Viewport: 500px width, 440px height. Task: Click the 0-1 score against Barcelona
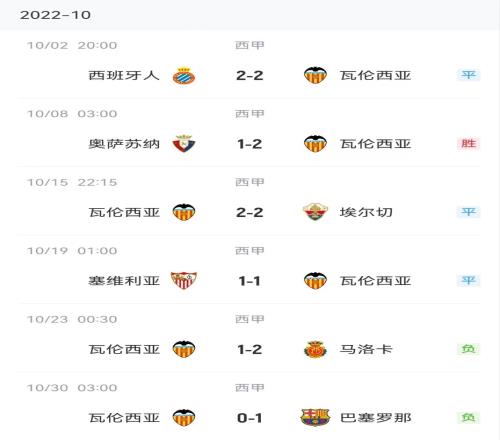(x=250, y=418)
